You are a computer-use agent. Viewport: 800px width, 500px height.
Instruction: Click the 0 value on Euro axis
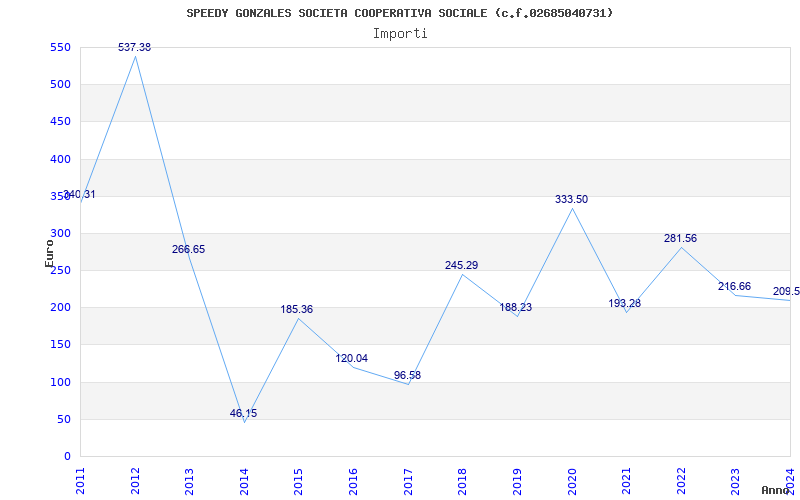point(66,457)
